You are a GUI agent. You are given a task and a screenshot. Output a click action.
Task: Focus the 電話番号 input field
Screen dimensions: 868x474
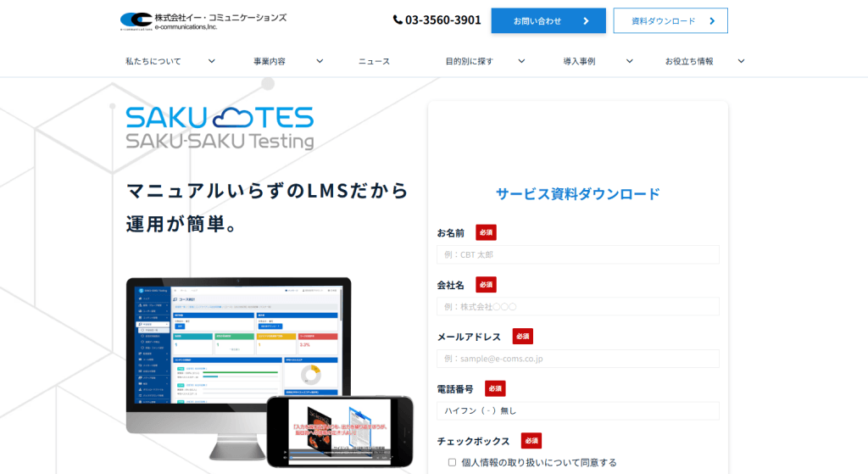pyautogui.click(x=577, y=410)
